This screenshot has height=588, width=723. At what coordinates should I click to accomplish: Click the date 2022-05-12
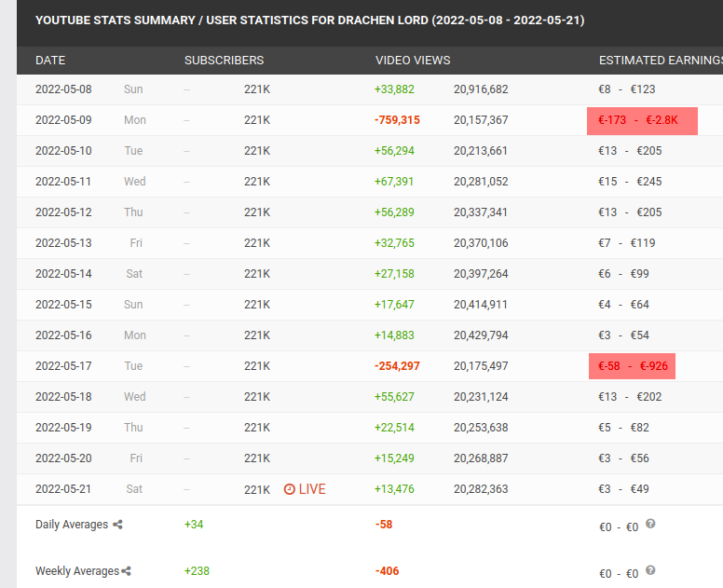(63, 212)
